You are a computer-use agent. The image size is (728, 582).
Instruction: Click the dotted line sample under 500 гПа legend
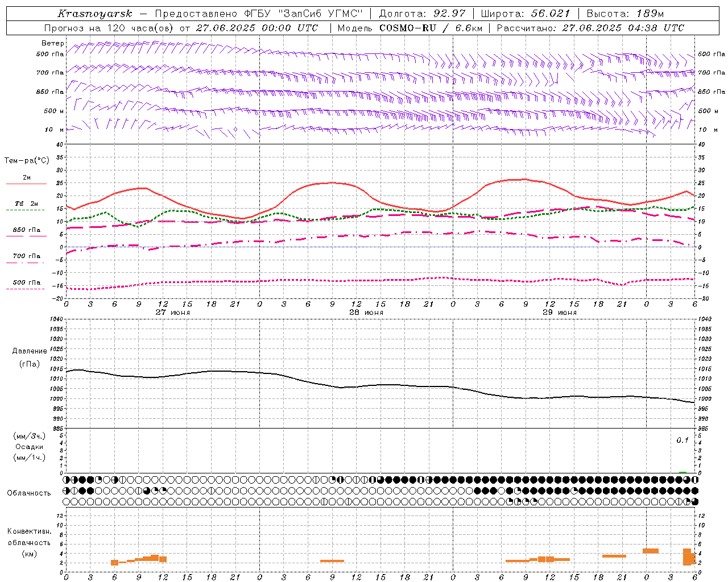click(25, 289)
